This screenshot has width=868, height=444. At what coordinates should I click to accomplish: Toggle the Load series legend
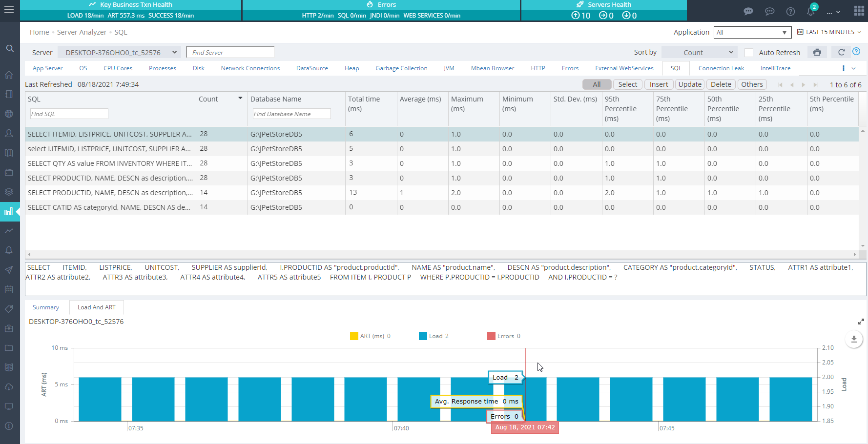[434, 336]
